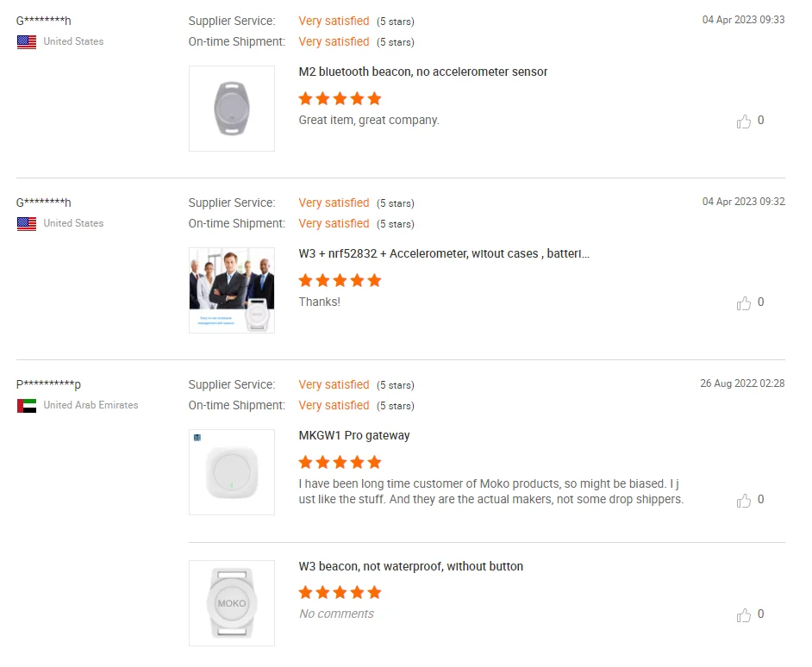This screenshot has height=667, width=812.
Task: Click the US flag of first reviewer
Action: (x=27, y=41)
